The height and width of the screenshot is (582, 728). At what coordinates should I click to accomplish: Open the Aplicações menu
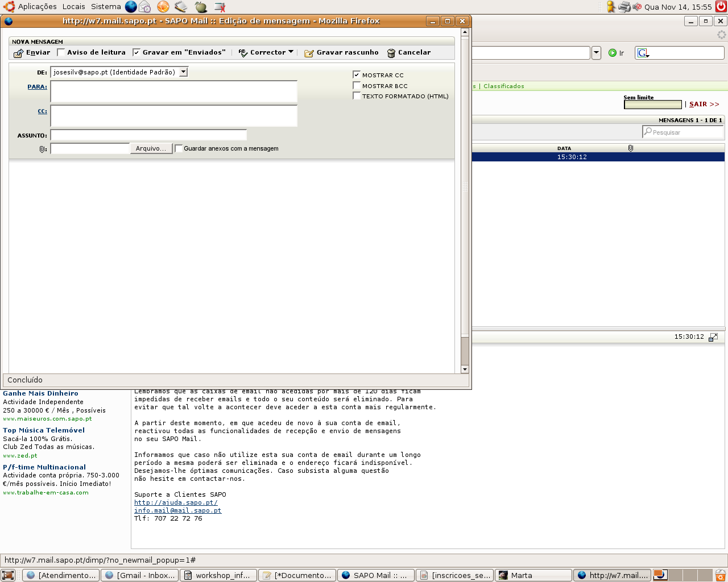point(38,7)
